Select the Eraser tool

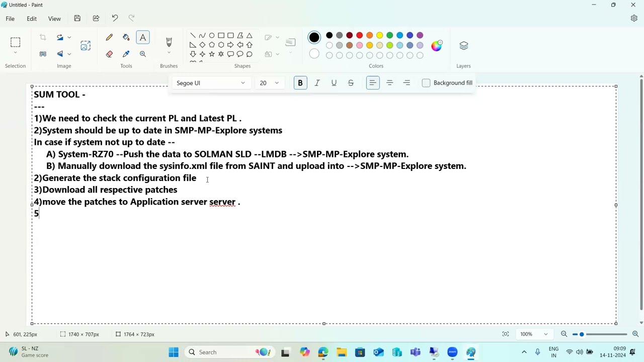coord(109,54)
